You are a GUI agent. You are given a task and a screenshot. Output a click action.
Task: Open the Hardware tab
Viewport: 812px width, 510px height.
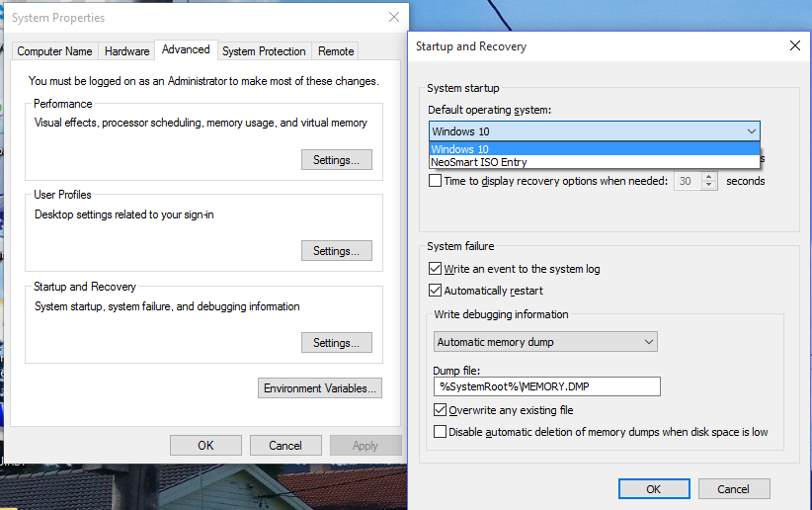click(126, 51)
